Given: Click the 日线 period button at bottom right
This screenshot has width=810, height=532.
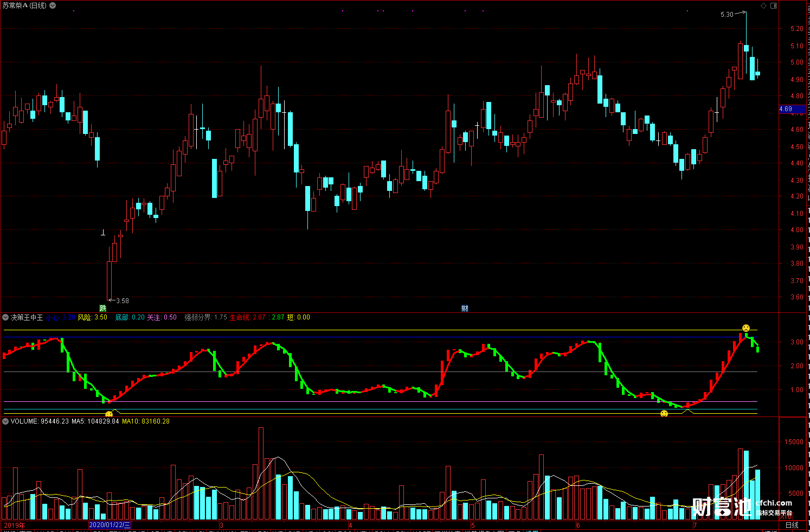Looking at the screenshot, I should pos(792,525).
